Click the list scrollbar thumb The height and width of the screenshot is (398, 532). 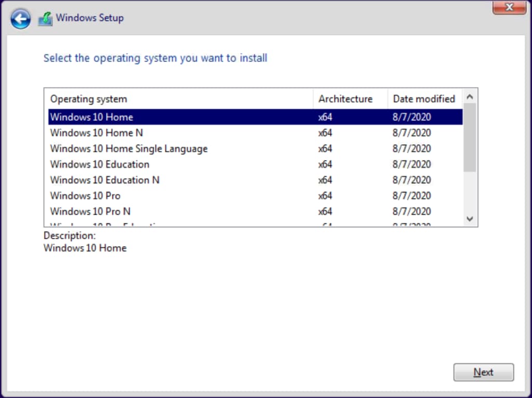click(x=470, y=137)
